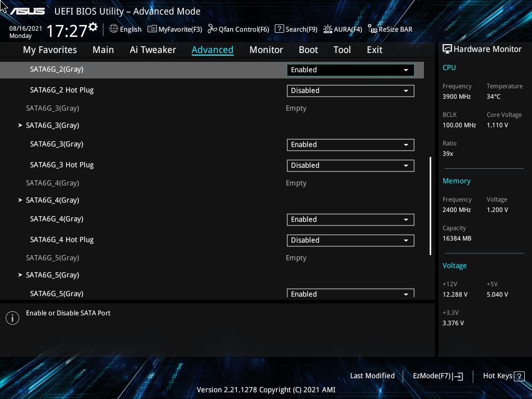Click the Enable or Disable SATA Port help text
This screenshot has width=532, height=399.
click(68, 313)
